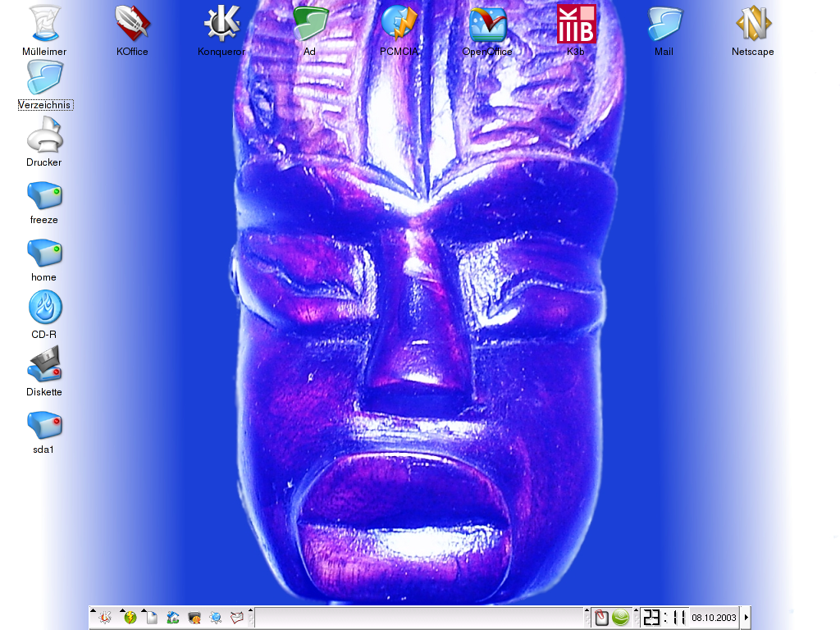Click the green lightning panel icon
This screenshot has width=840, height=630.
click(130, 617)
